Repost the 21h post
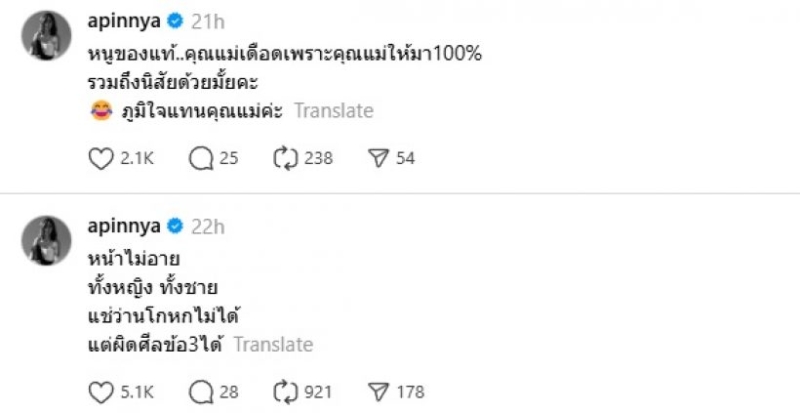The height and width of the screenshot is (413, 800). 285,158
